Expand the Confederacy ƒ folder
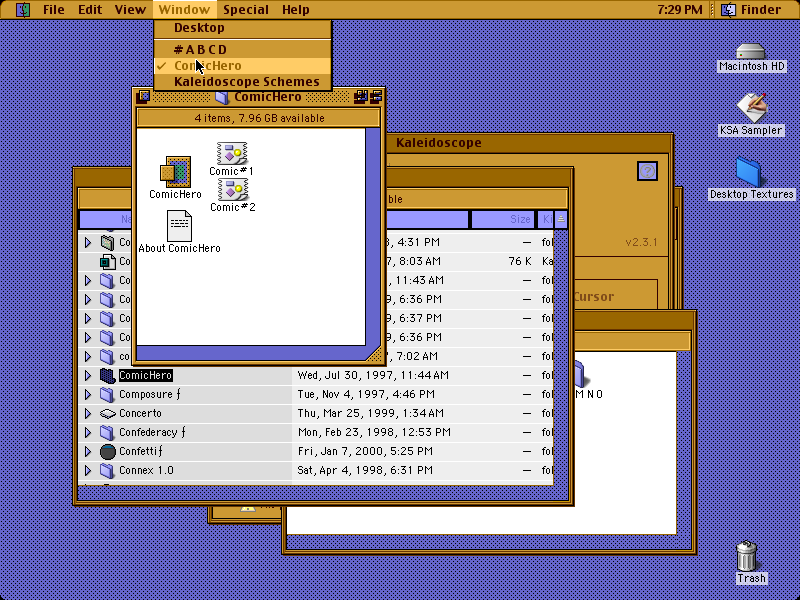This screenshot has height=600, width=800. pos(88,433)
